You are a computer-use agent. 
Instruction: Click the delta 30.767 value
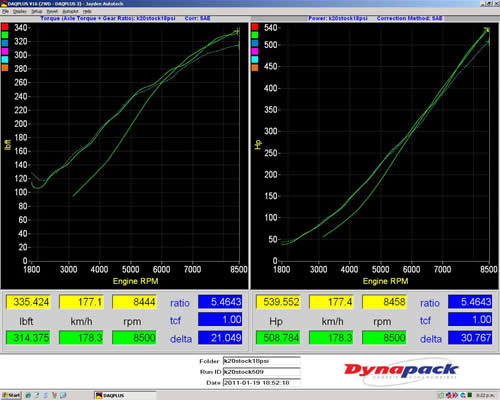pyautogui.click(x=470, y=338)
